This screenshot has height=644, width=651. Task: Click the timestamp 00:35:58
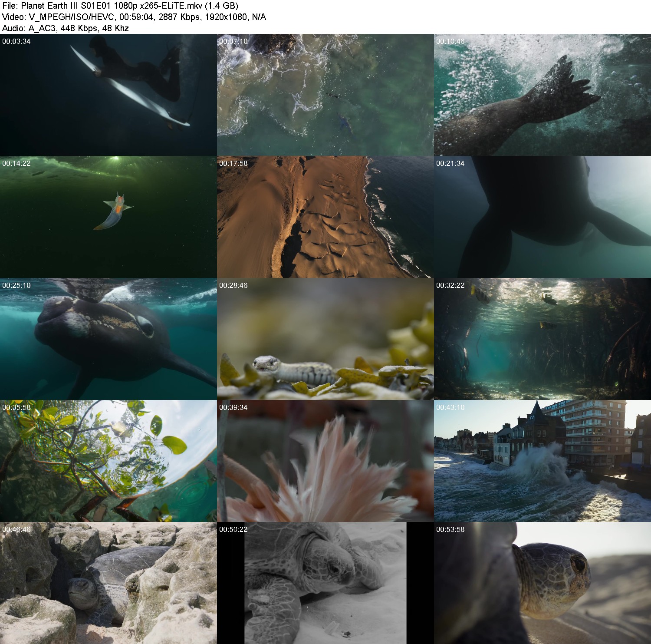(x=16, y=407)
